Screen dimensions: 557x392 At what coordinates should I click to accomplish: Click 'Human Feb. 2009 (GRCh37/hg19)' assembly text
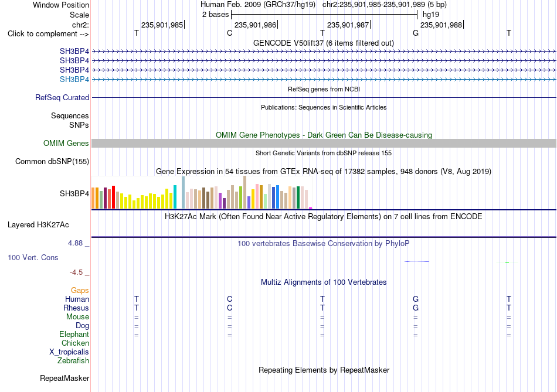[x=258, y=5]
